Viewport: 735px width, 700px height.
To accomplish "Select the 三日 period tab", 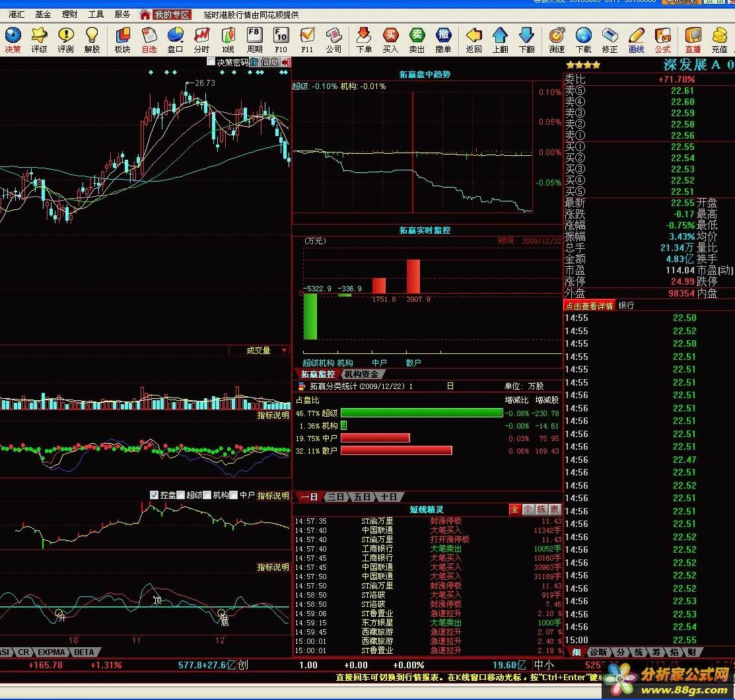I will pos(335,497).
